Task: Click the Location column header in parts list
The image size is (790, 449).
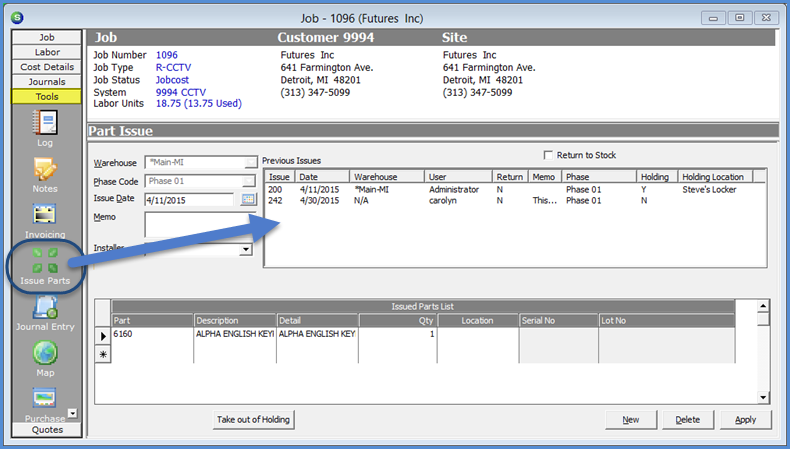Action: pos(478,320)
